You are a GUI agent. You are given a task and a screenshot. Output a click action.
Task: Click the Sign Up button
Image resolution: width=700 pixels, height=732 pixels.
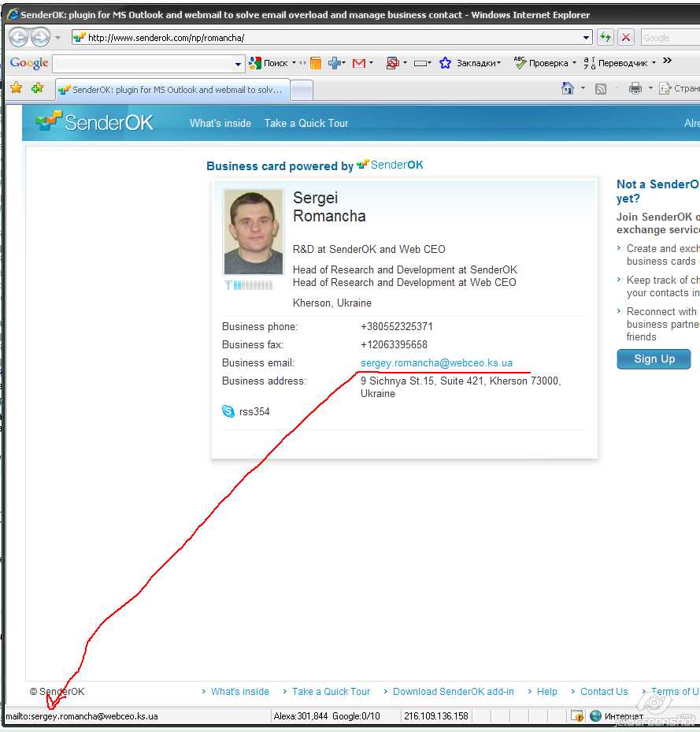(x=654, y=359)
